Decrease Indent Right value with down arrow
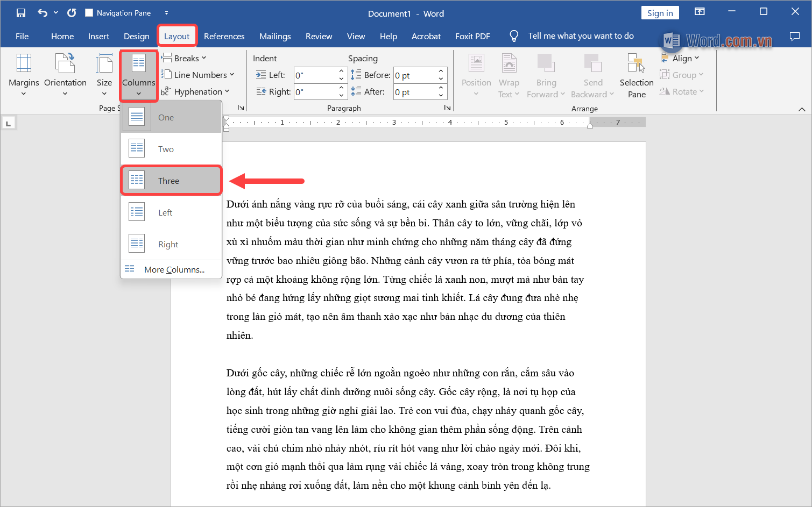Screen dimensions: 812x507 point(341,96)
